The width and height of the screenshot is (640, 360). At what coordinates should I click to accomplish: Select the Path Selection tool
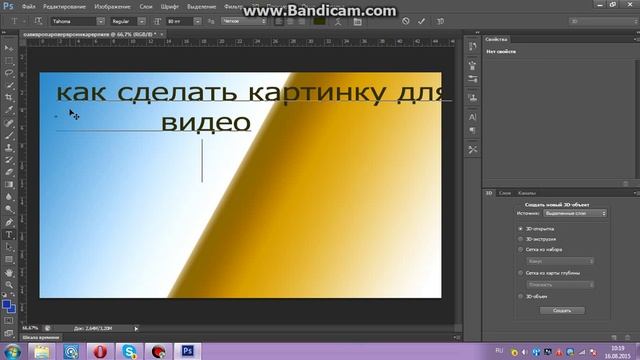click(x=9, y=247)
